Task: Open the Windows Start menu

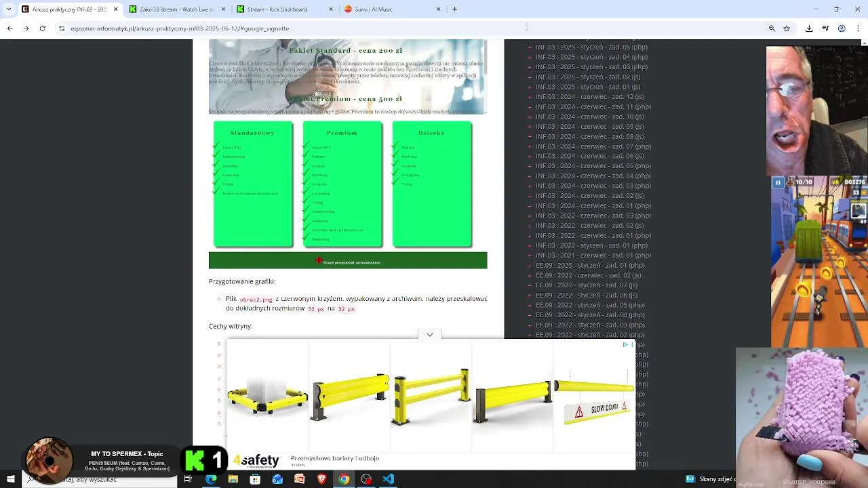Action: (x=11, y=479)
